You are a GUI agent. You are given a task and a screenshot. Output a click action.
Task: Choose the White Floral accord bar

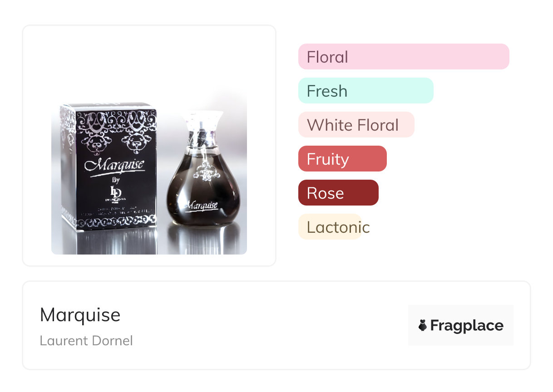[356, 125]
